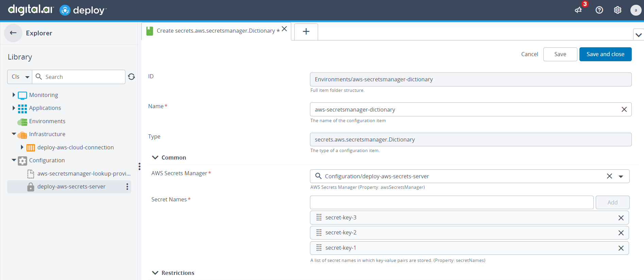Open the notifications megaphone icon
This screenshot has height=280, width=644.
coord(578,10)
